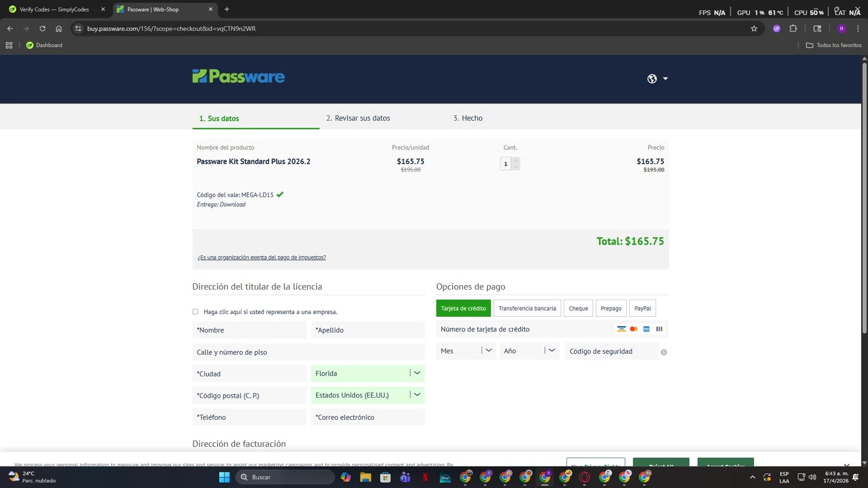This screenshot has height=488, width=868.
Task: Click the security code info icon
Action: point(664,352)
